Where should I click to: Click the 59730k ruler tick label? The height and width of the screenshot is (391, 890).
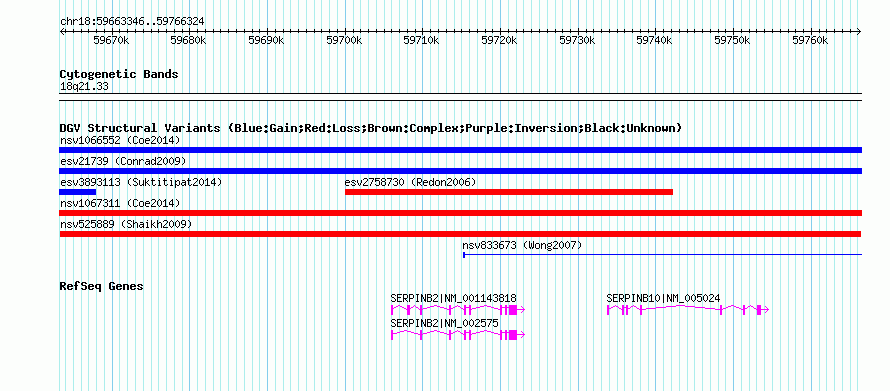pyautogui.click(x=577, y=40)
